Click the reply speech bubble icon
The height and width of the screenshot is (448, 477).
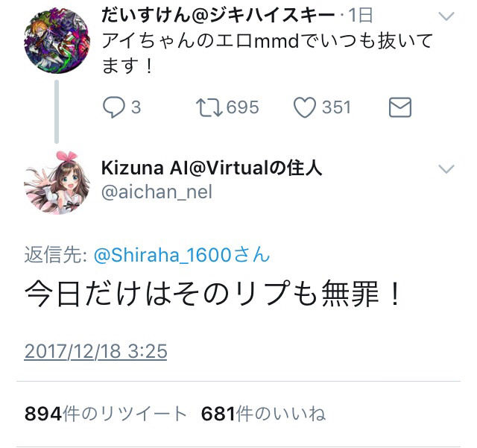pyautogui.click(x=114, y=107)
